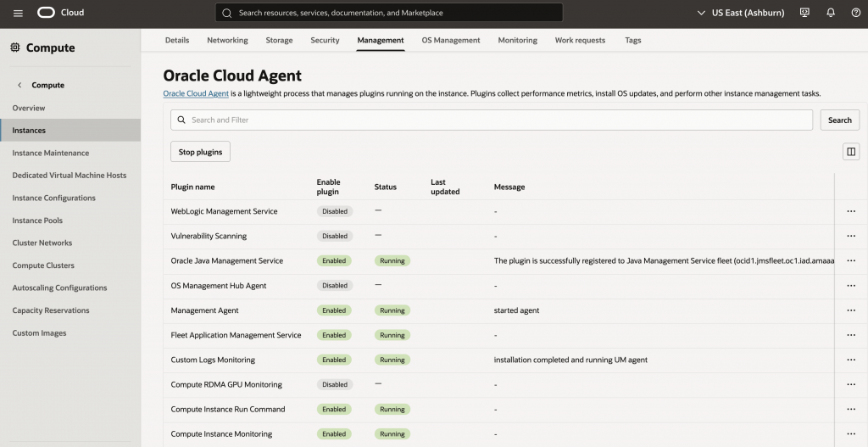This screenshot has width=868, height=447.
Task: Open Instance Configurations in the sidebar
Action: tap(53, 198)
